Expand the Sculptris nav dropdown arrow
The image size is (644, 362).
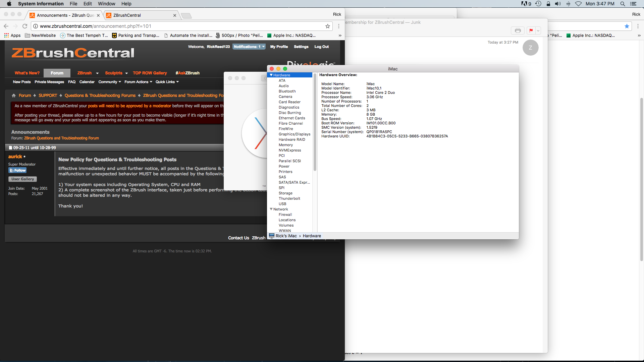pyautogui.click(x=126, y=73)
